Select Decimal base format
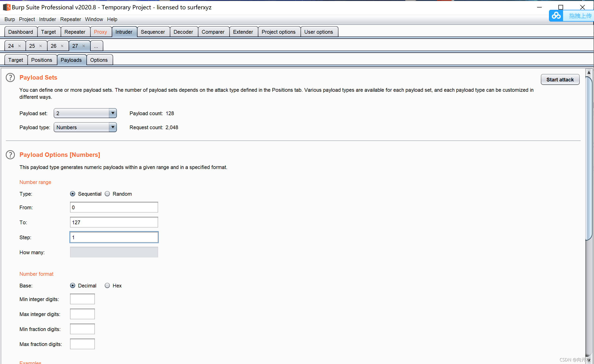Screen dimensions: 594x364 click(x=73, y=286)
